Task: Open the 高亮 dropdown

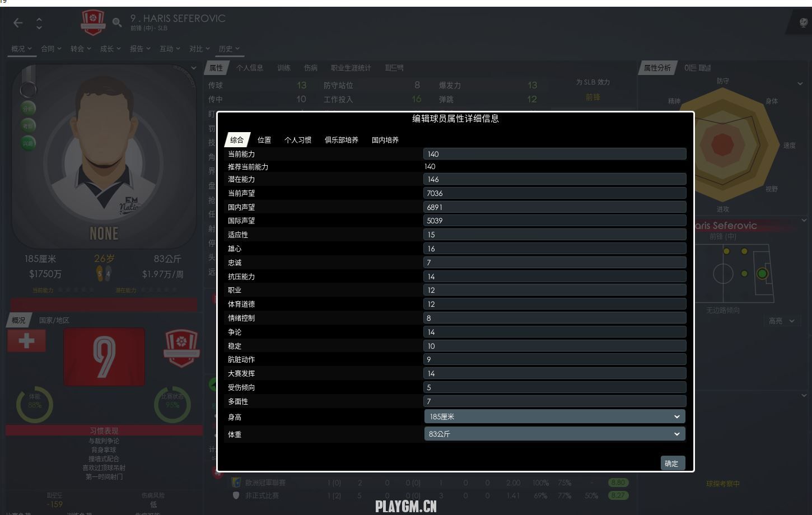Action: pyautogui.click(x=781, y=321)
